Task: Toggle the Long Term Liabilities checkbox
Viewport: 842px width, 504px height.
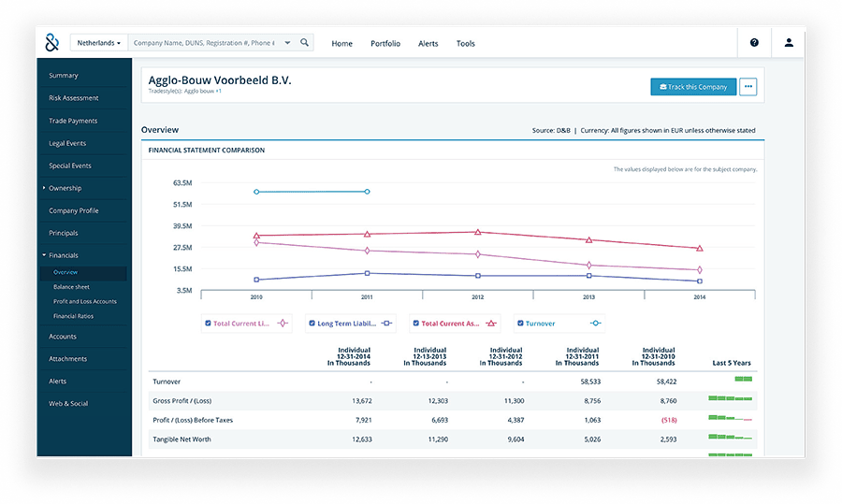Action: [x=312, y=324]
